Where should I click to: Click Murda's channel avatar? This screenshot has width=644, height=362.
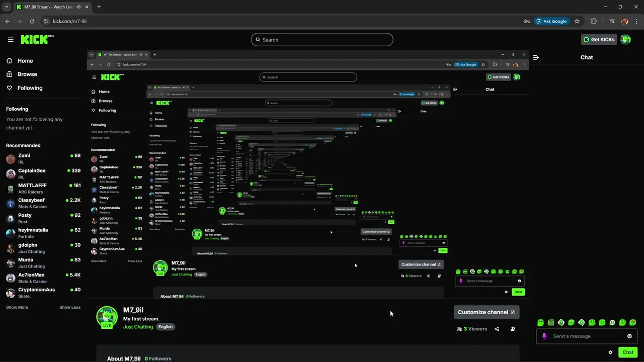[x=11, y=263]
